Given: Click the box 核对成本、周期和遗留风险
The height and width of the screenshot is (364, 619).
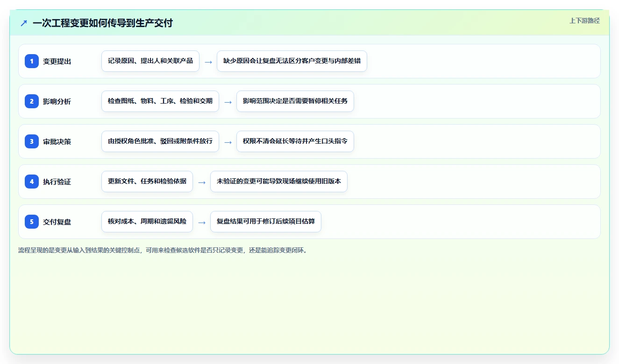Looking at the screenshot, I should coord(147,222).
